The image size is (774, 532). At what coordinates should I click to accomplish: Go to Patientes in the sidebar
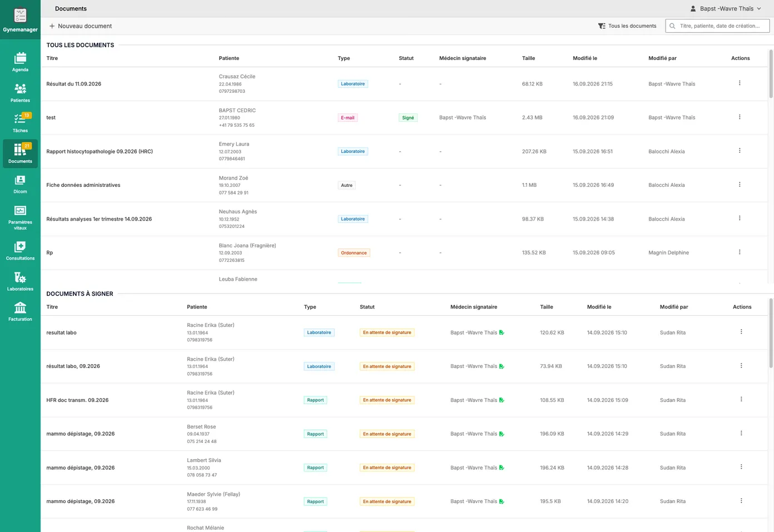coord(20,93)
